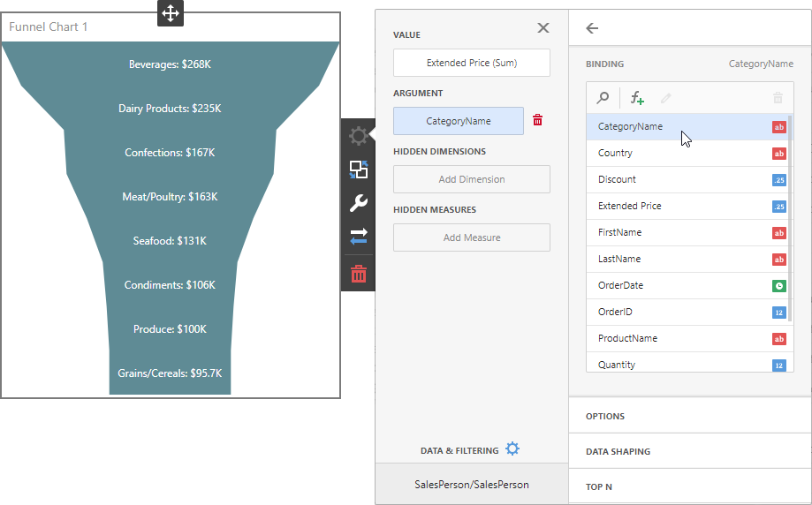Click the 12 type icon next to OrderID
Screen dimensions: 812x505
pos(778,313)
